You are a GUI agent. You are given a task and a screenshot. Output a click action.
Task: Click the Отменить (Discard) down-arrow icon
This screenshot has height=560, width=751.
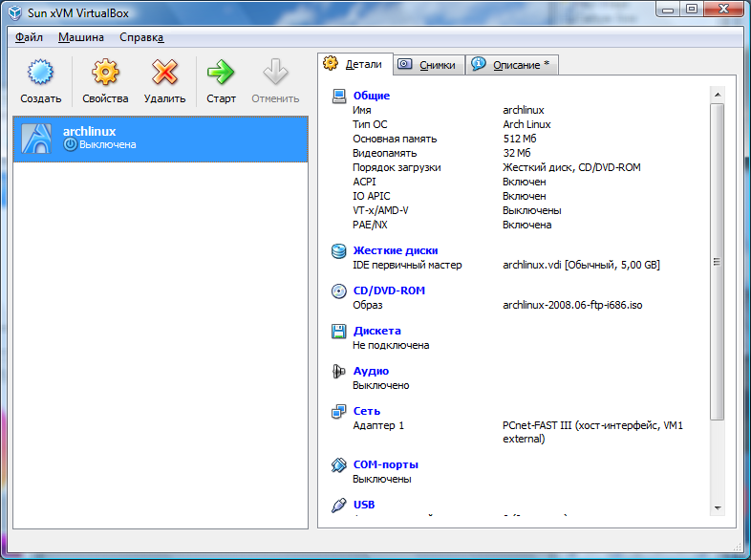275,74
